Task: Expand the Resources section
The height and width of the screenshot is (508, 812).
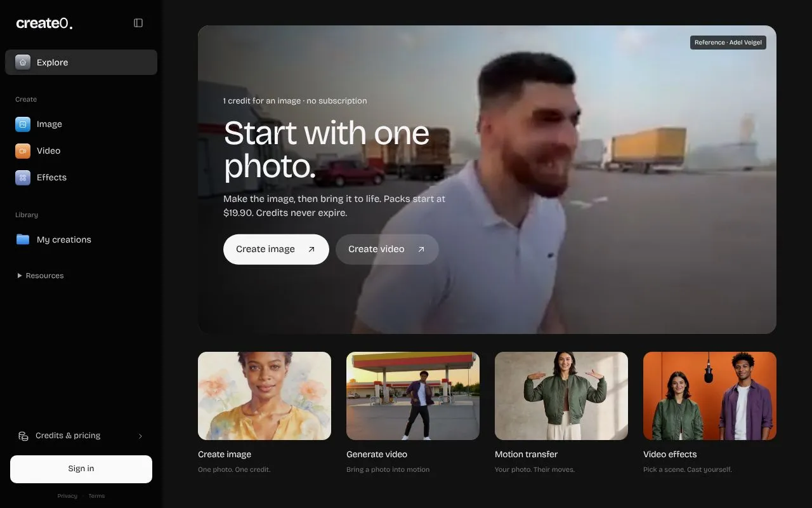Action: click(41, 276)
